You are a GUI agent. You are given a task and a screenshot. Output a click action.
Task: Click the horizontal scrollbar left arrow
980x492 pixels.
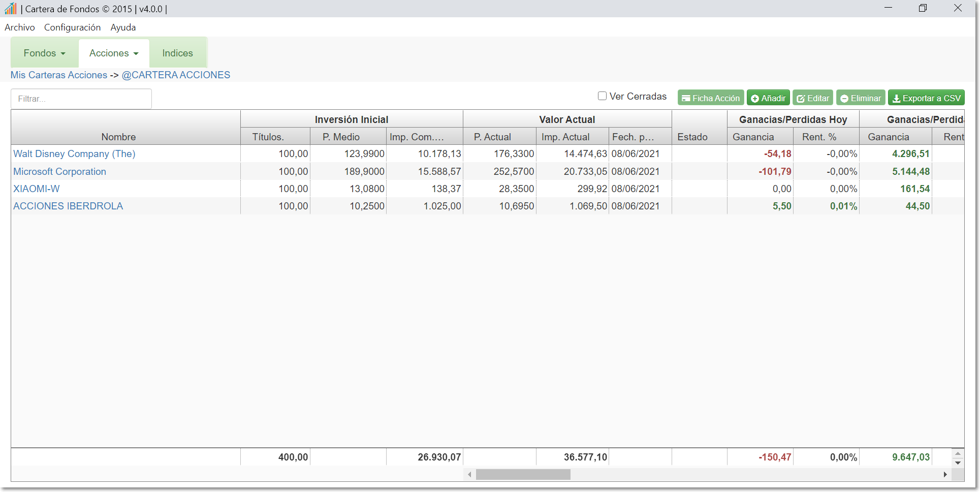pos(469,474)
